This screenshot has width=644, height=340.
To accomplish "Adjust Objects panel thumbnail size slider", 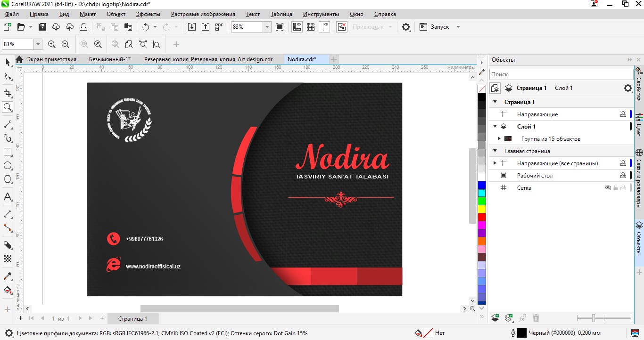I will coord(603,318).
